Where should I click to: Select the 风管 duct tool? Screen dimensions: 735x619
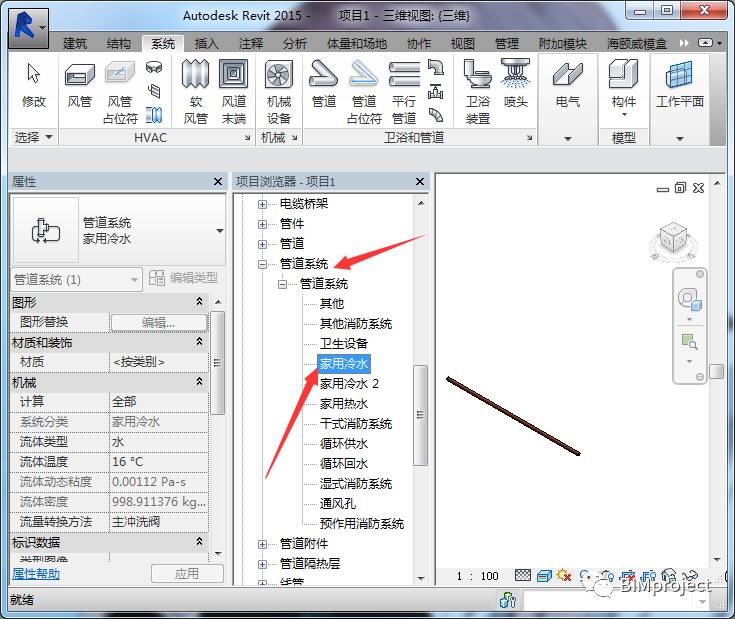click(79, 85)
